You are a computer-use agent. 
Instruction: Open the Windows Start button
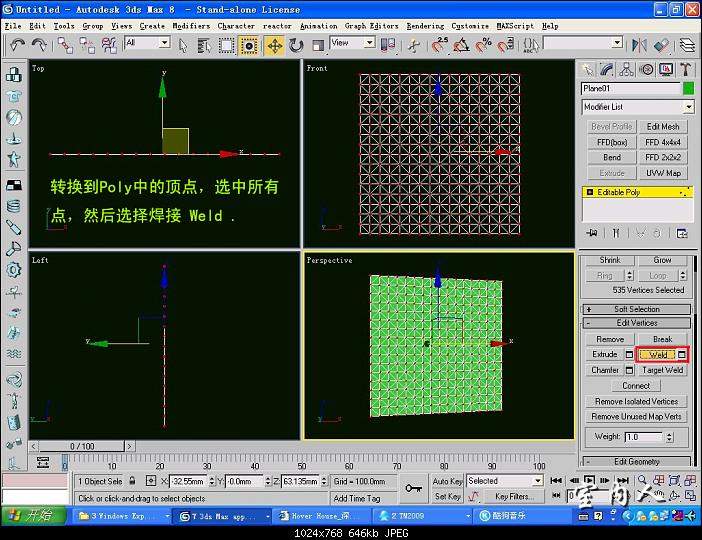tap(34, 515)
